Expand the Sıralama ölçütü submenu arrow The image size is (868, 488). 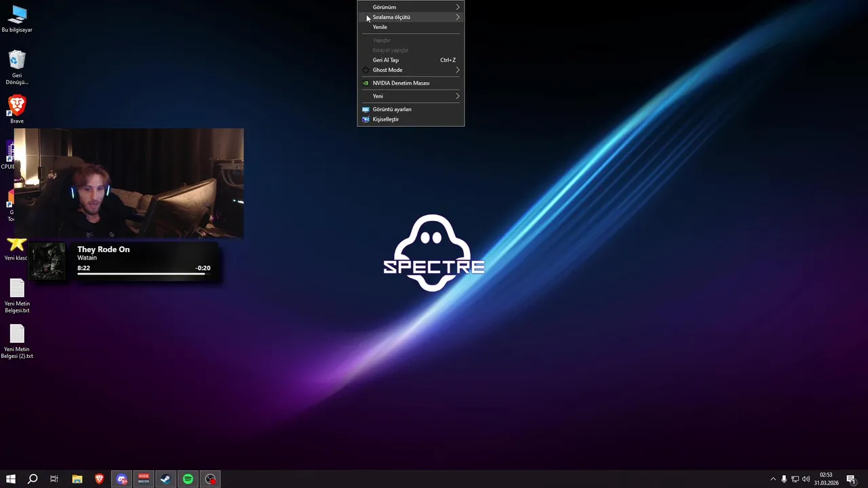coord(457,17)
